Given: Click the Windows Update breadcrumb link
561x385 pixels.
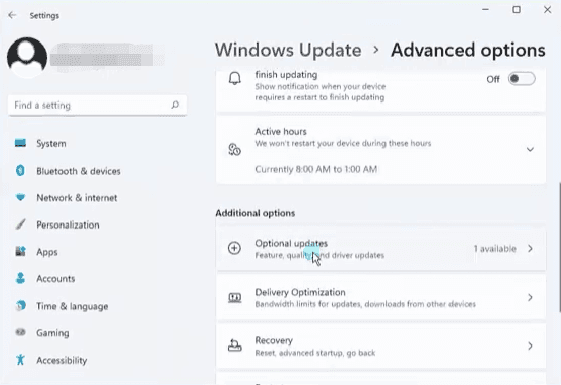Looking at the screenshot, I should pyautogui.click(x=288, y=50).
